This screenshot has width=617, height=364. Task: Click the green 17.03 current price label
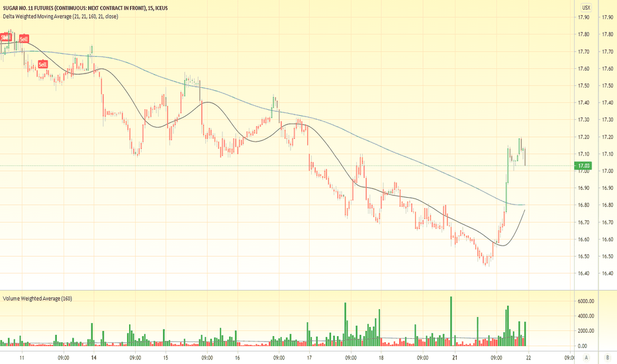pyautogui.click(x=583, y=165)
